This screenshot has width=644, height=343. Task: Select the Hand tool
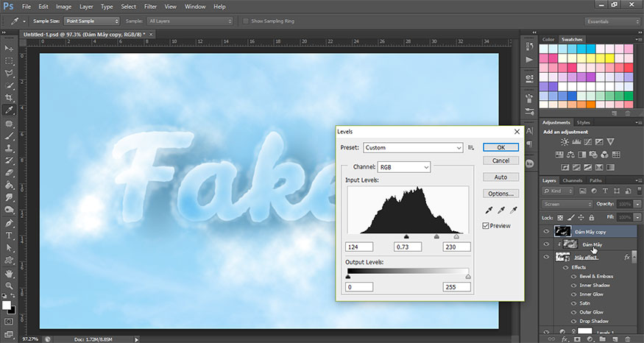pyautogui.click(x=9, y=274)
